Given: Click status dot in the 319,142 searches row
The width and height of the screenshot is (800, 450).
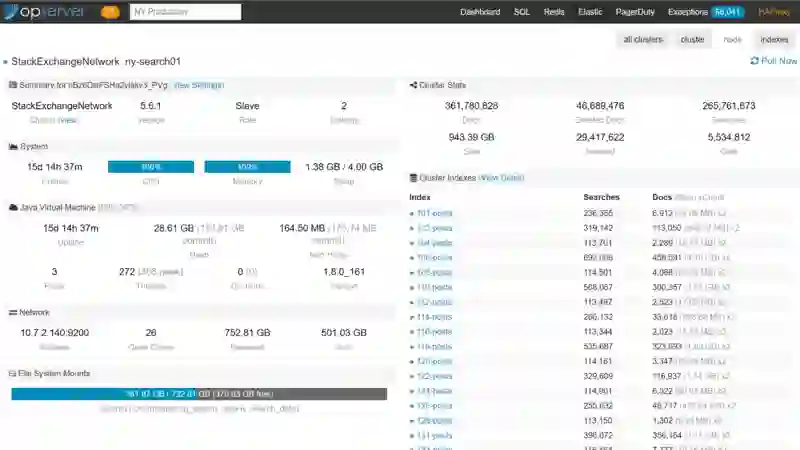Looking at the screenshot, I should point(412,229).
